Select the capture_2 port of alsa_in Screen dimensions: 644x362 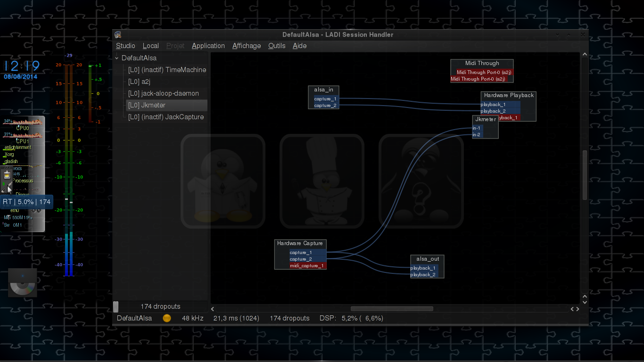pyautogui.click(x=326, y=106)
